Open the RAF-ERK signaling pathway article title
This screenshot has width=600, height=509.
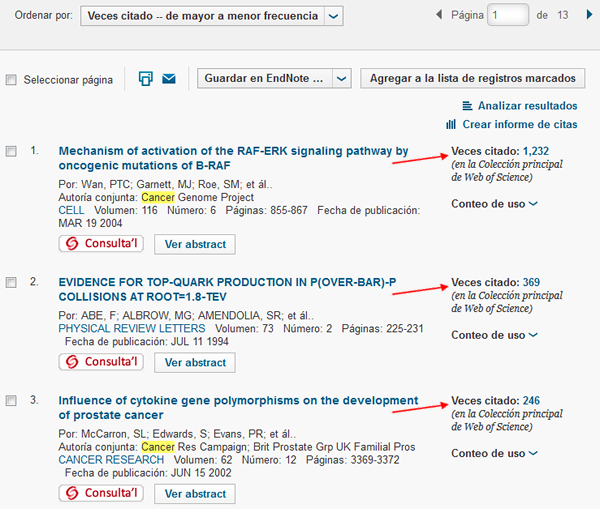(x=233, y=158)
